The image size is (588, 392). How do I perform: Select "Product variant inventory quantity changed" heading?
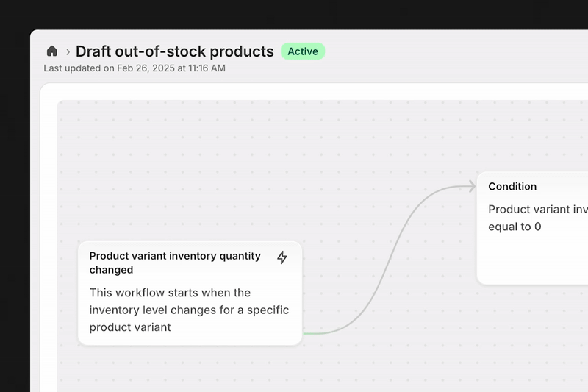pyautogui.click(x=175, y=263)
